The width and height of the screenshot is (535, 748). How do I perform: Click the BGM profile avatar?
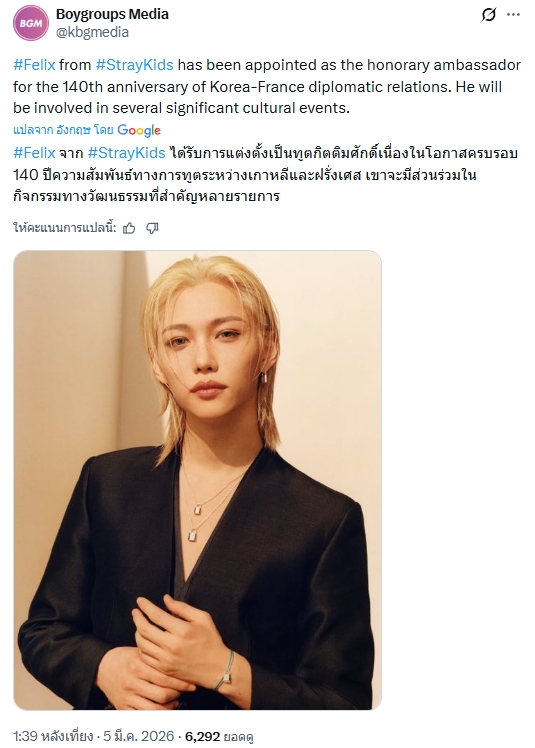click(31, 23)
